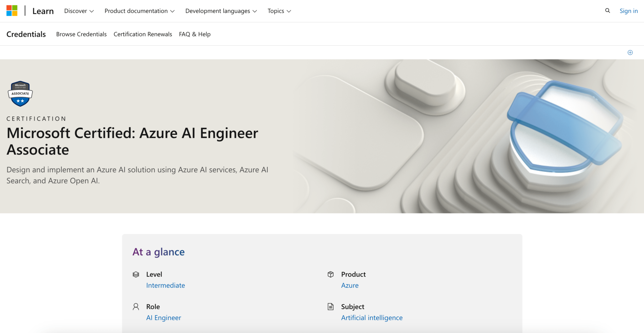644x333 pixels.
Task: Click the Level stacked layers icon
Action: (136, 275)
